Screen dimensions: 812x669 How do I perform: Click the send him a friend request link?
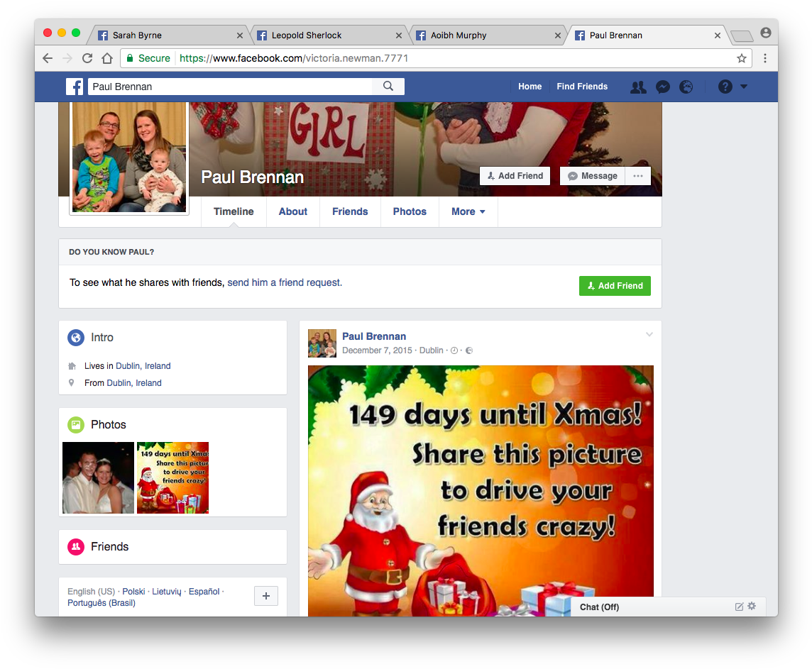(x=285, y=282)
